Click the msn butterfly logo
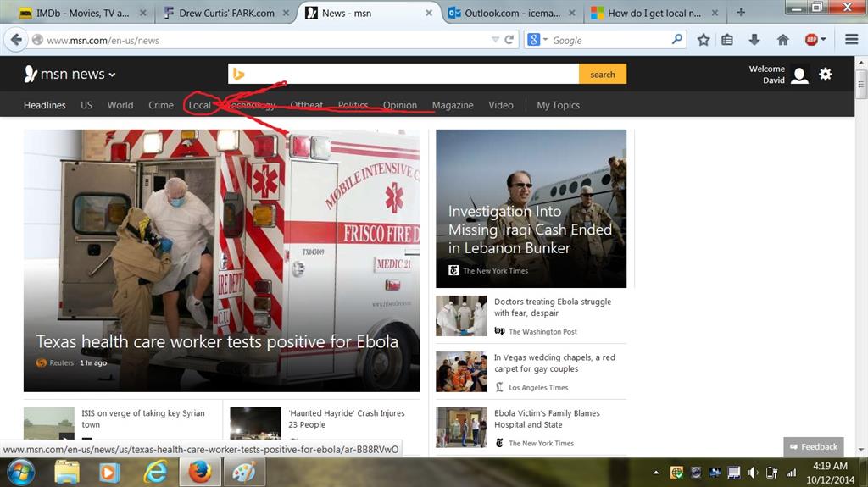This screenshot has width=868, height=487. click(31, 74)
